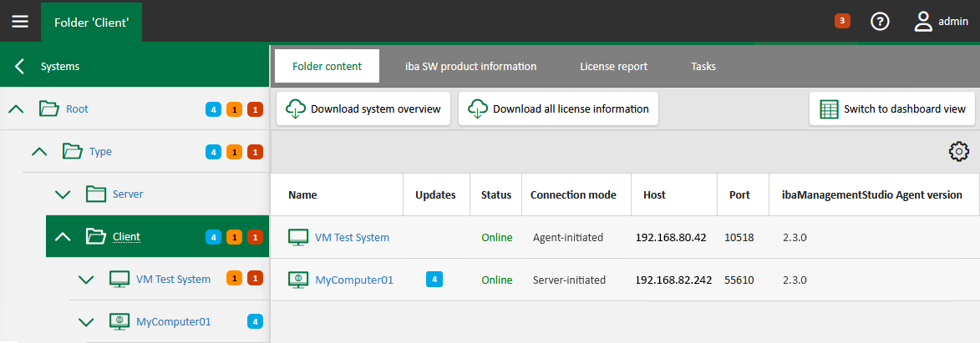Click the VM Test System monitor icon in the table
The width and height of the screenshot is (980, 343).
click(x=298, y=237)
